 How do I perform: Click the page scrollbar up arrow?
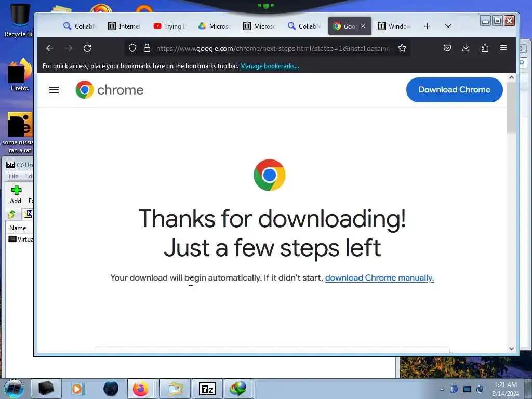[x=511, y=78]
